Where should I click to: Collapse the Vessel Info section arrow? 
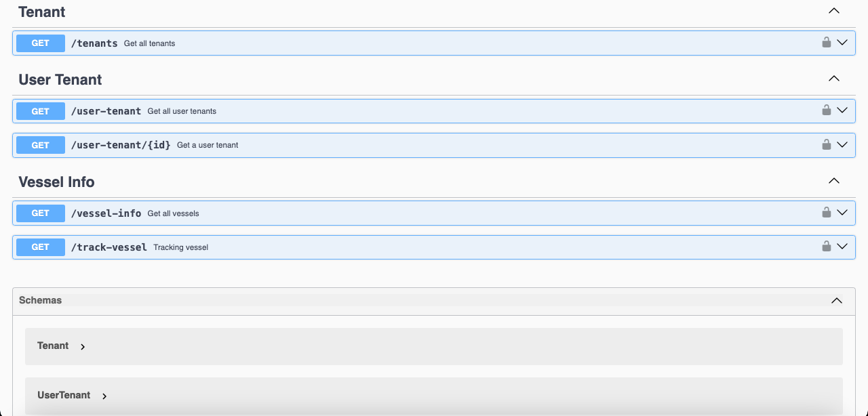click(834, 182)
